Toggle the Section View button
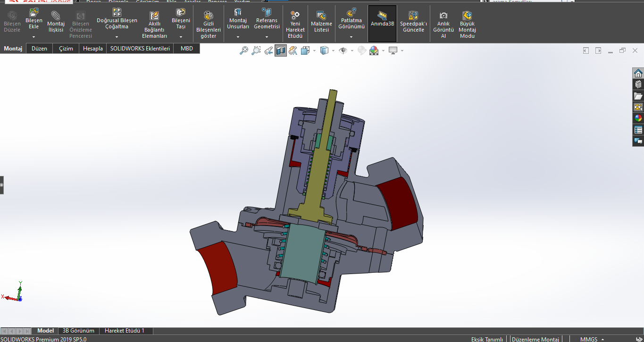The height and width of the screenshot is (342, 644). (x=281, y=50)
